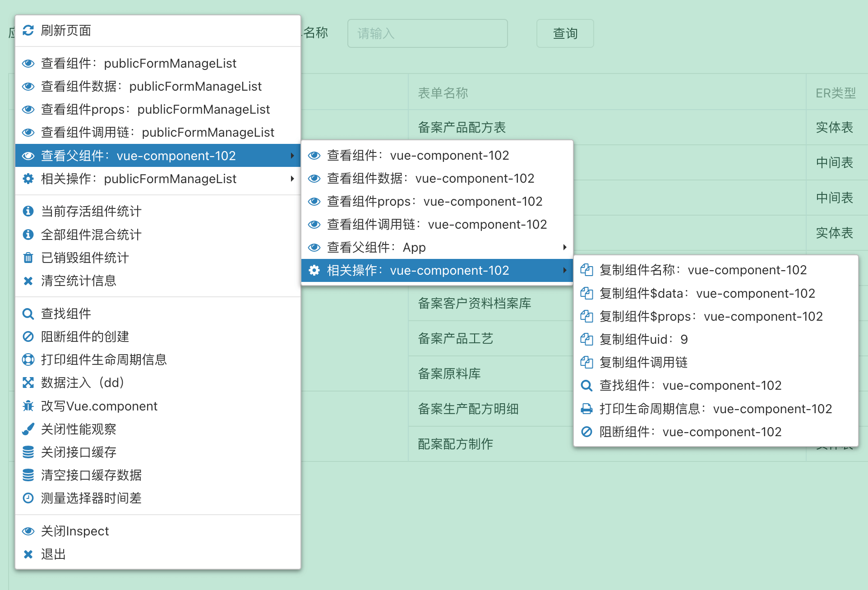
Task: Click the database icon beside 清空接口缓存数据
Action: click(x=28, y=475)
